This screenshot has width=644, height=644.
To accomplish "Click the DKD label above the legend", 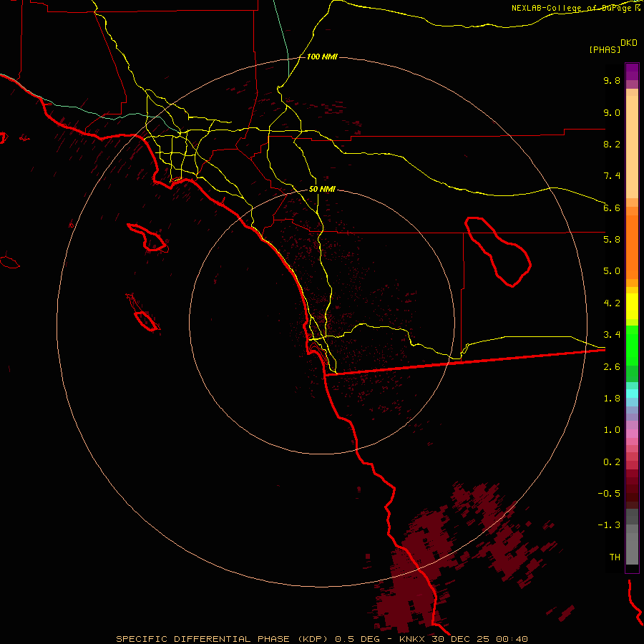I will tap(629, 43).
